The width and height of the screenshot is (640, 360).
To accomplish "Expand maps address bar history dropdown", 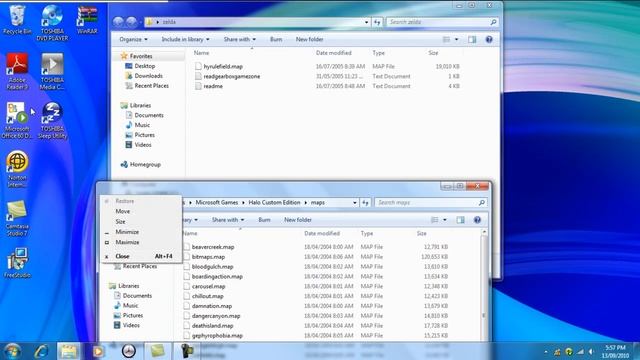I will point(355,202).
